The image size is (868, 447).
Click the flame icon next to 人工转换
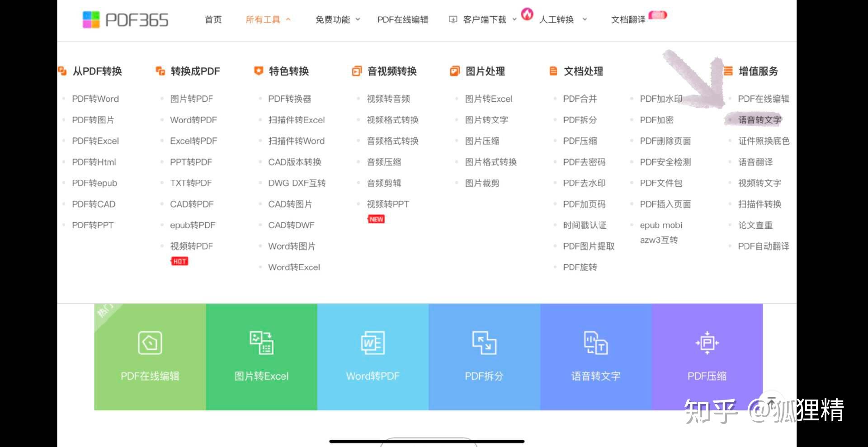point(527,14)
